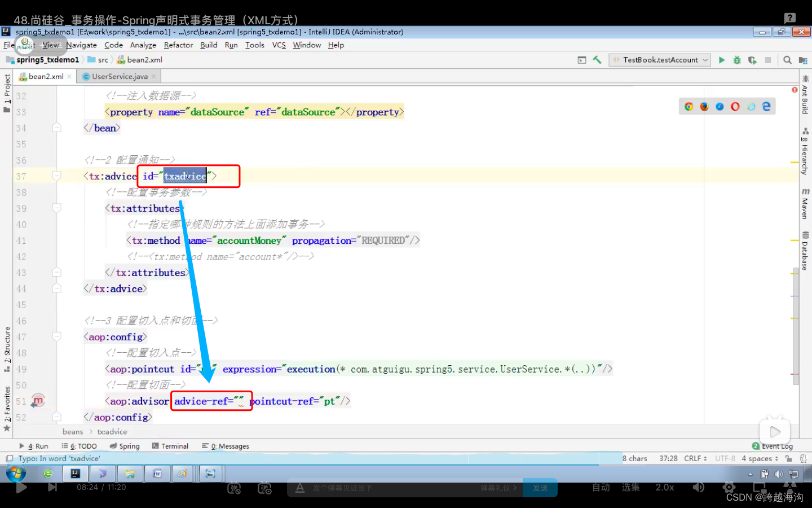Viewport: 812px width, 508px height.
Task: Click the red error indicator above the scrollbar
Action: (x=795, y=90)
